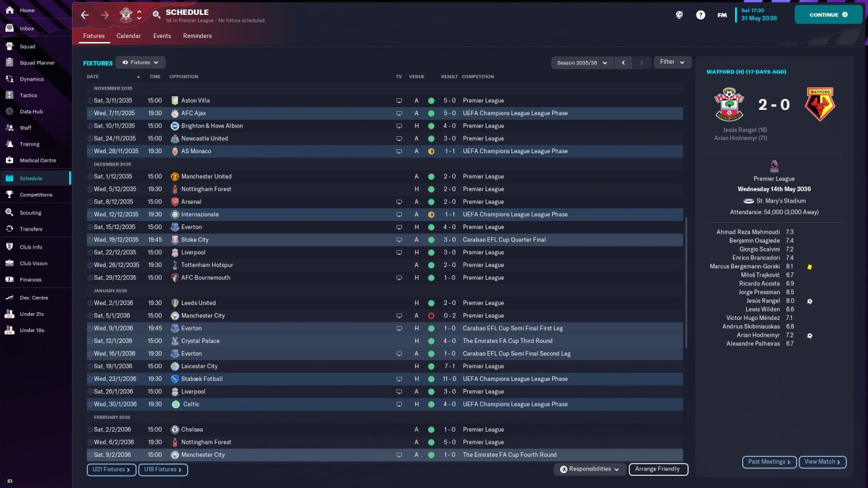Switch to the Fixtures tab

(94, 36)
